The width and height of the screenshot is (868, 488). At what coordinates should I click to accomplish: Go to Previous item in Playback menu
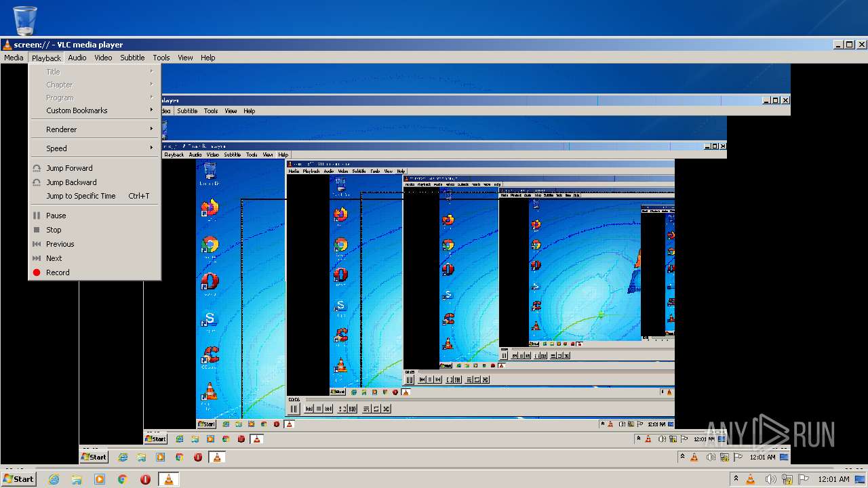(x=94, y=244)
